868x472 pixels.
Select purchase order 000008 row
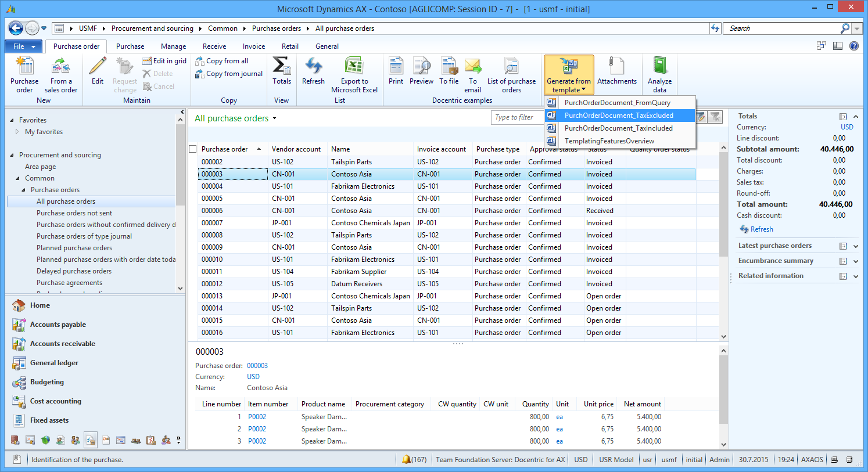click(x=447, y=235)
